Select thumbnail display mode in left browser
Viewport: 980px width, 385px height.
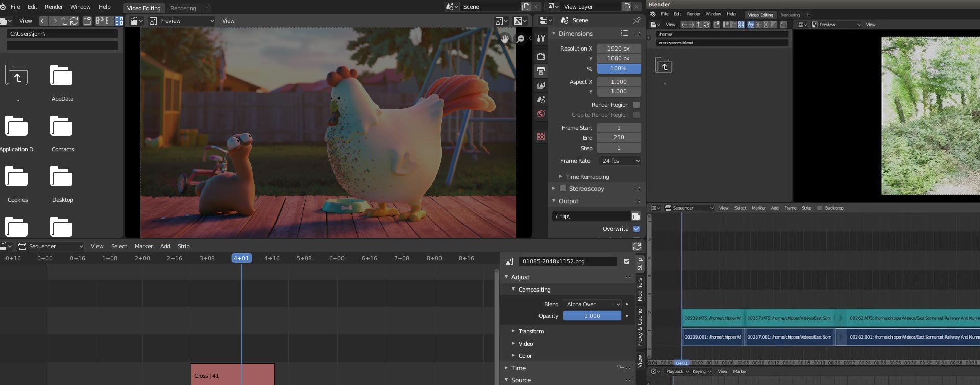click(119, 21)
